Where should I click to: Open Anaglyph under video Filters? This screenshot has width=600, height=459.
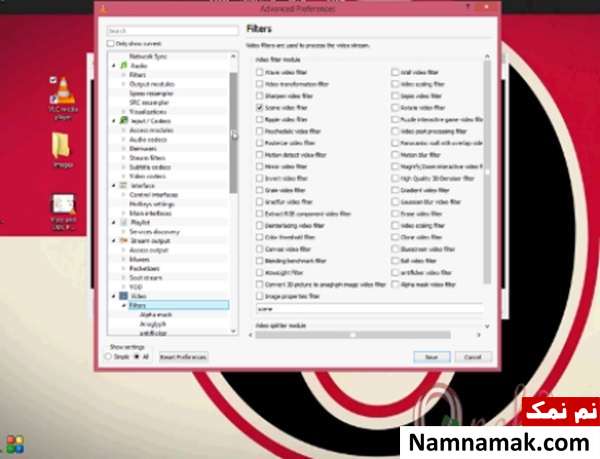[x=153, y=324]
